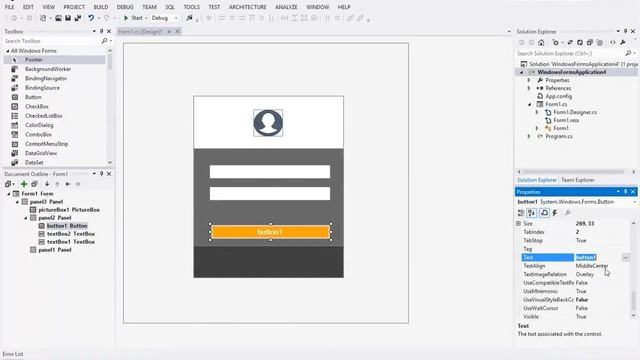Expand the Size property in Properties

[x=518, y=224]
